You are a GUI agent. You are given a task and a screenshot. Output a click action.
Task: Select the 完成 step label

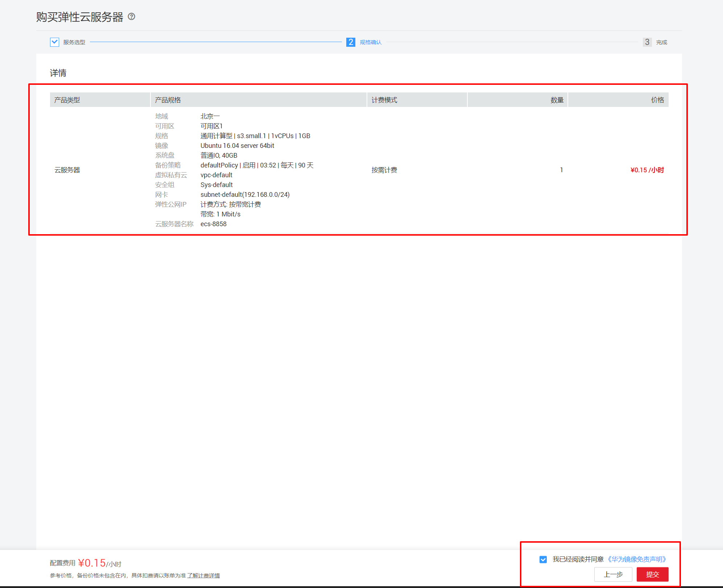click(x=662, y=42)
